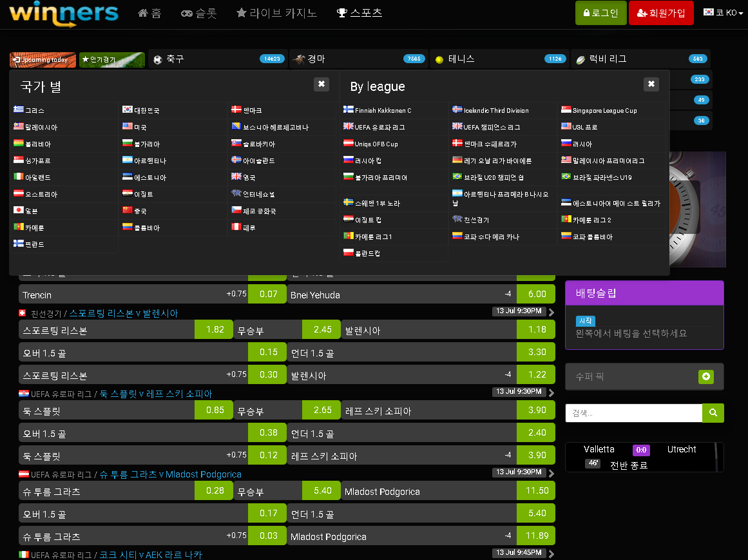Viewport: 748px width, 560px height.
Task: Expand the 둑 스플릿 v 레프 스키 소피아 match arrow
Action: coord(551,394)
